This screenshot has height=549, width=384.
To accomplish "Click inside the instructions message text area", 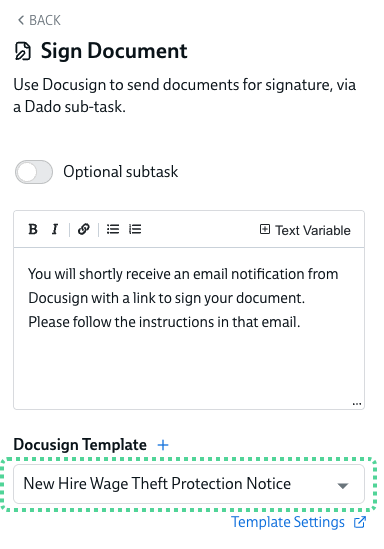I will pos(189,328).
